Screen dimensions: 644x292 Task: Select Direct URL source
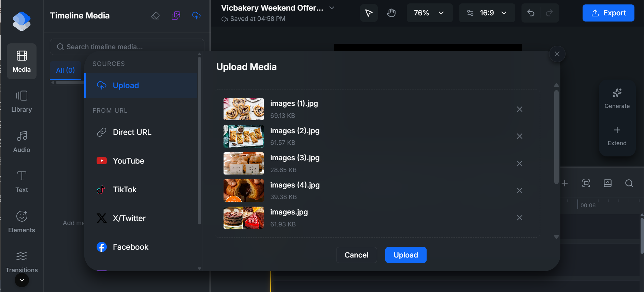point(141,132)
